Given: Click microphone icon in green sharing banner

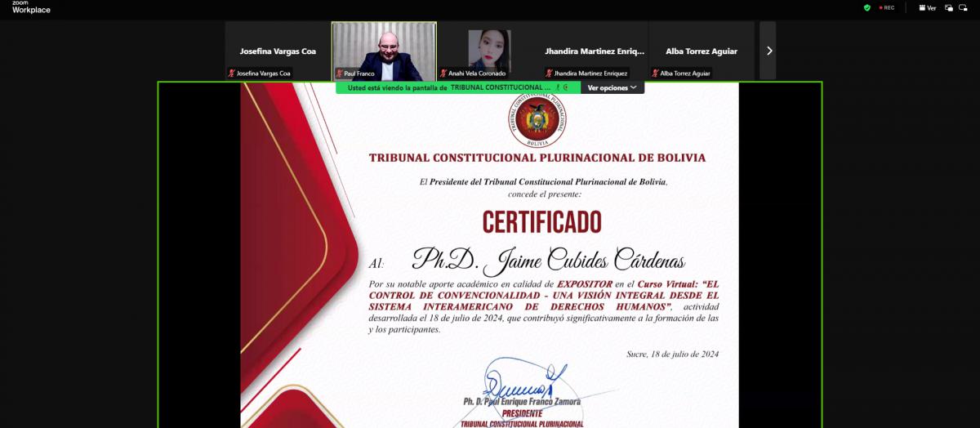Looking at the screenshot, I should [x=559, y=87].
